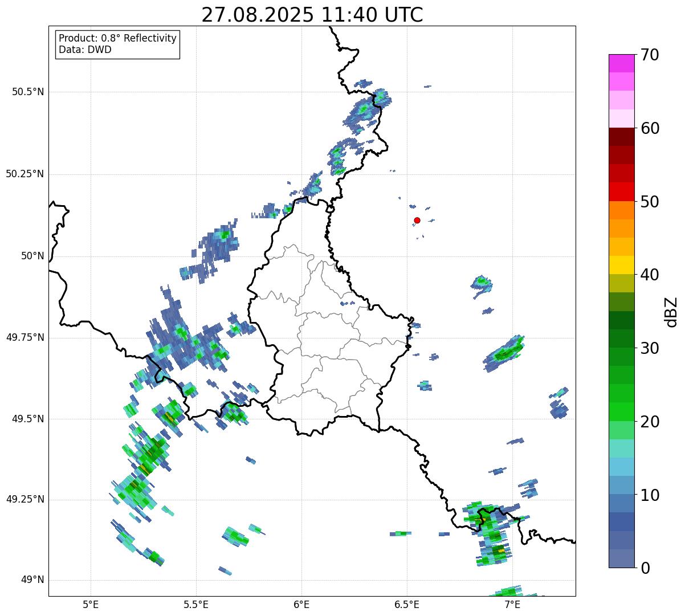The height and width of the screenshot is (616, 685).
Task: Click the 7°E longitude label
Action: click(512, 604)
